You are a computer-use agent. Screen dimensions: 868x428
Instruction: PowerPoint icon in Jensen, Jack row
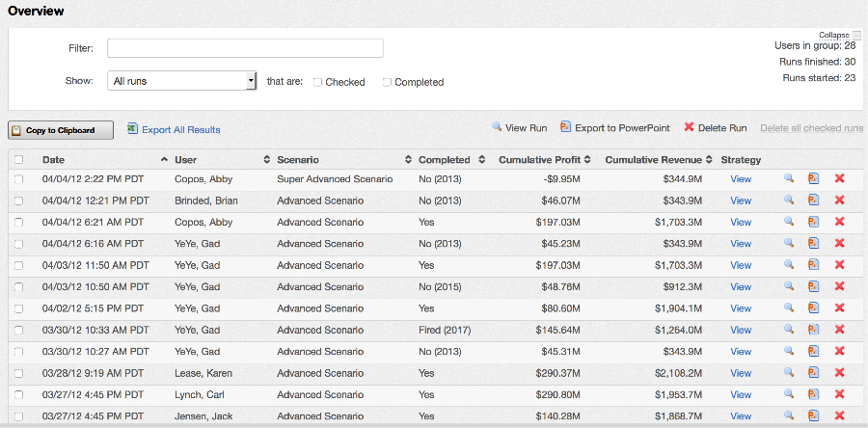813,415
